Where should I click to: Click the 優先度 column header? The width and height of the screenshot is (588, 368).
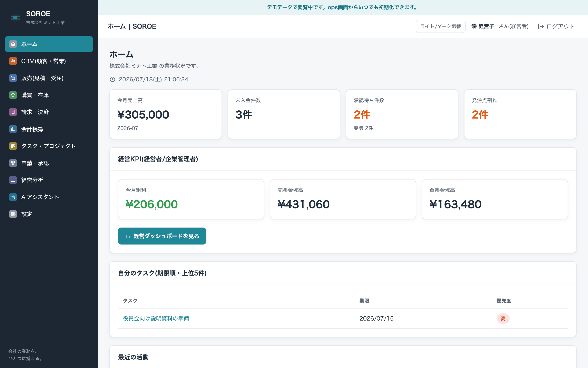tap(504, 301)
